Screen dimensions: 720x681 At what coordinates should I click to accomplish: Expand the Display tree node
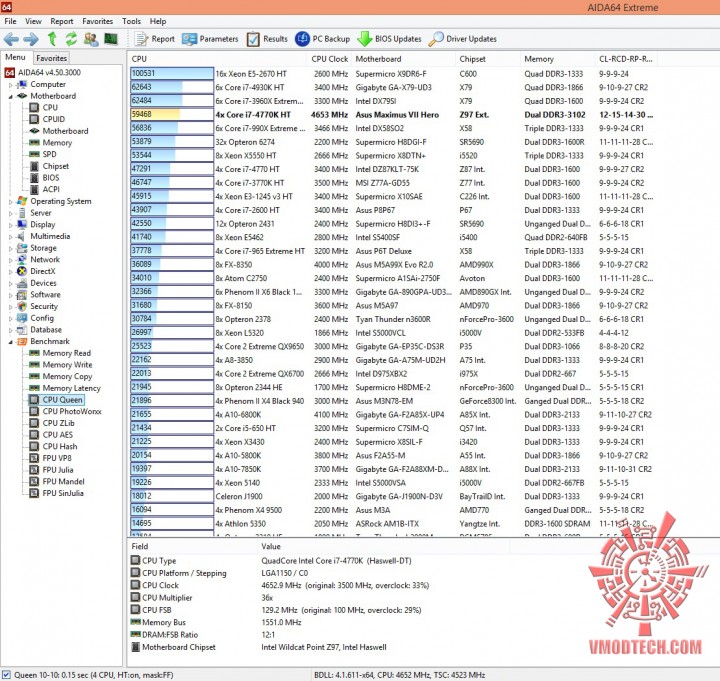coord(11,225)
